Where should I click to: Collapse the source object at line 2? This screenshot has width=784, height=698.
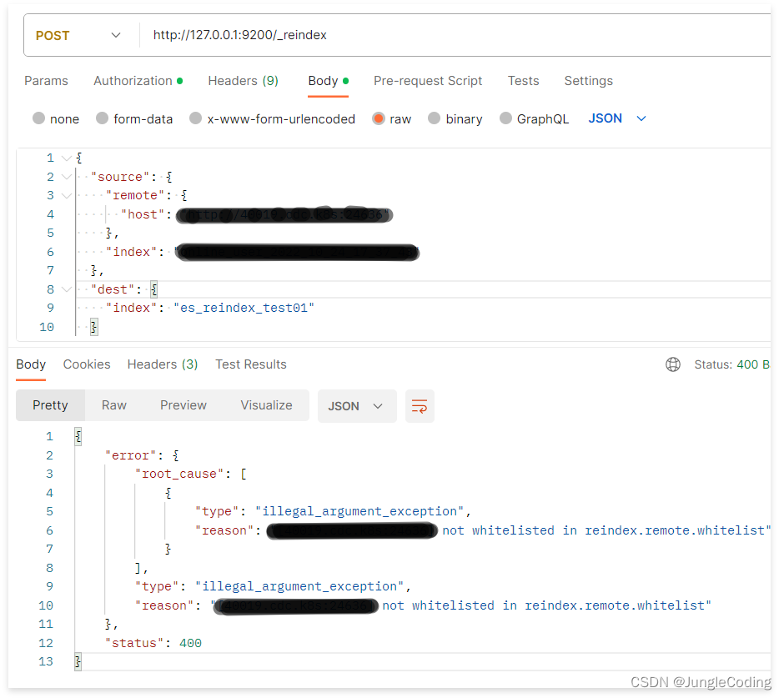(66, 176)
